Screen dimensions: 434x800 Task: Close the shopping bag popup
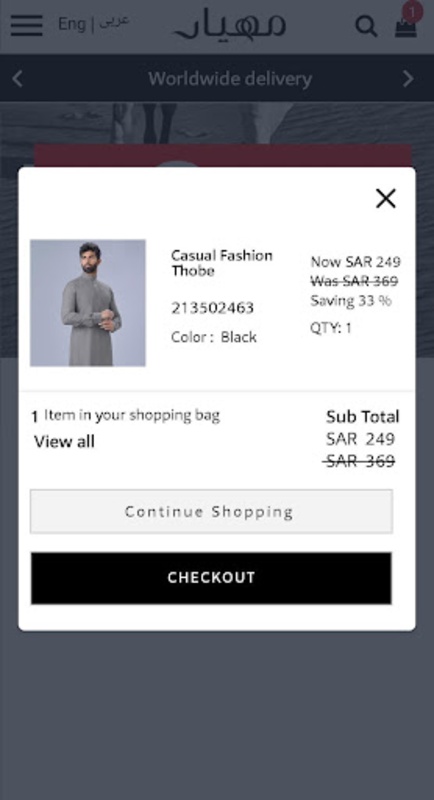point(386,198)
